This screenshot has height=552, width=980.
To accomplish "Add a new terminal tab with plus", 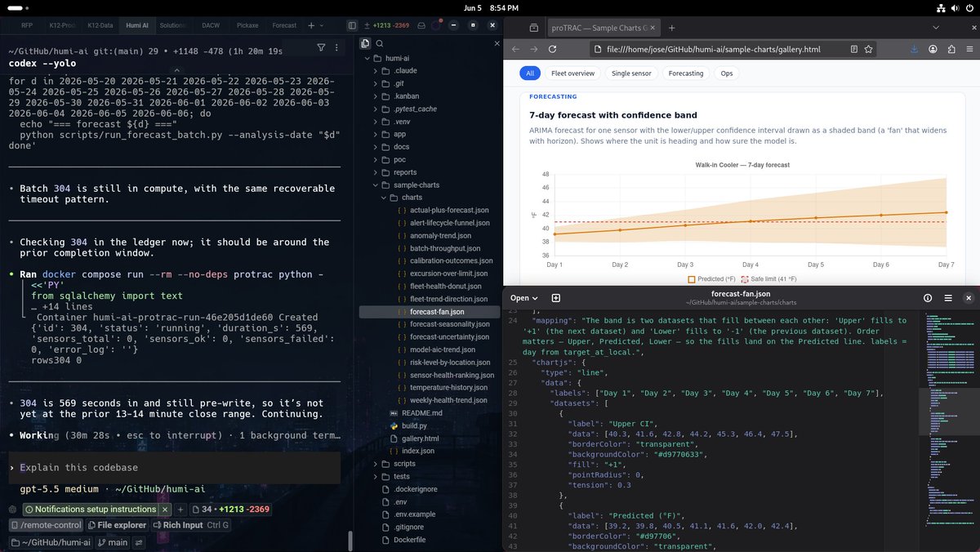I will point(311,25).
